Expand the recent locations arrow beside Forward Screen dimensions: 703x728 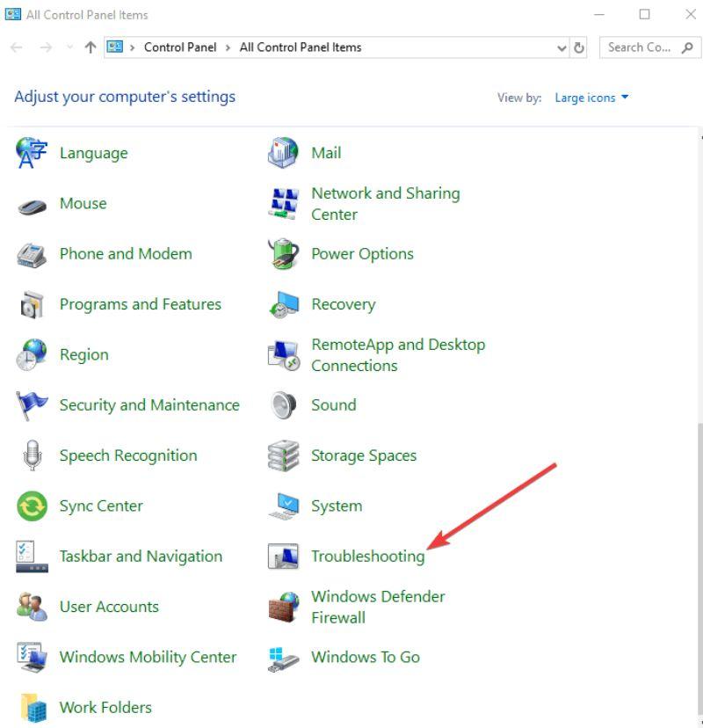[69, 47]
